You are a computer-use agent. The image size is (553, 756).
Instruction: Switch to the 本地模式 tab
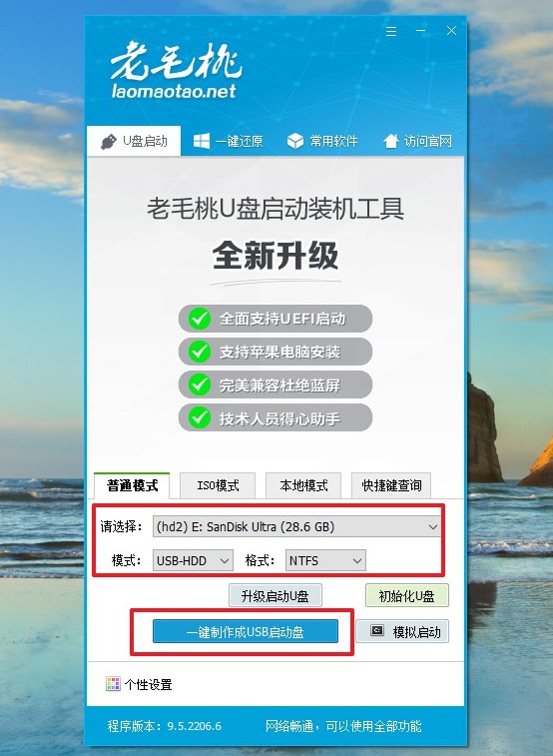[x=303, y=485]
